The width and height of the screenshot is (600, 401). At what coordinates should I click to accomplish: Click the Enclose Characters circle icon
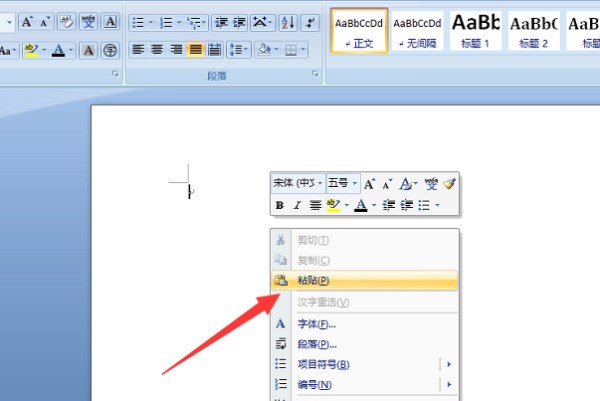click(x=110, y=50)
